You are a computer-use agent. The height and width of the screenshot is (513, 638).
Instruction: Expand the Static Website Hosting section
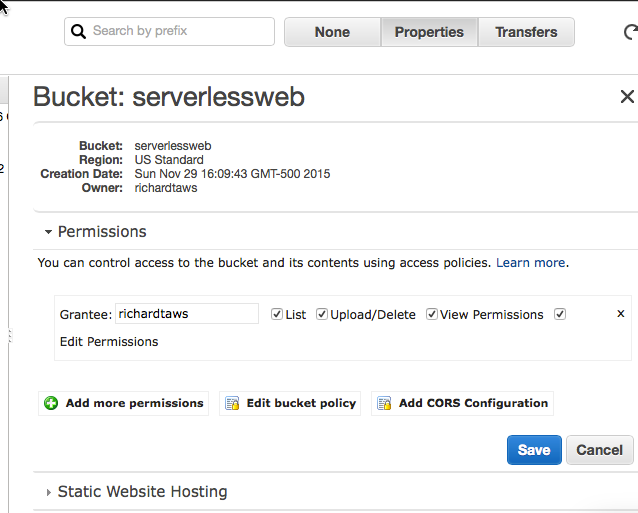tap(48, 492)
